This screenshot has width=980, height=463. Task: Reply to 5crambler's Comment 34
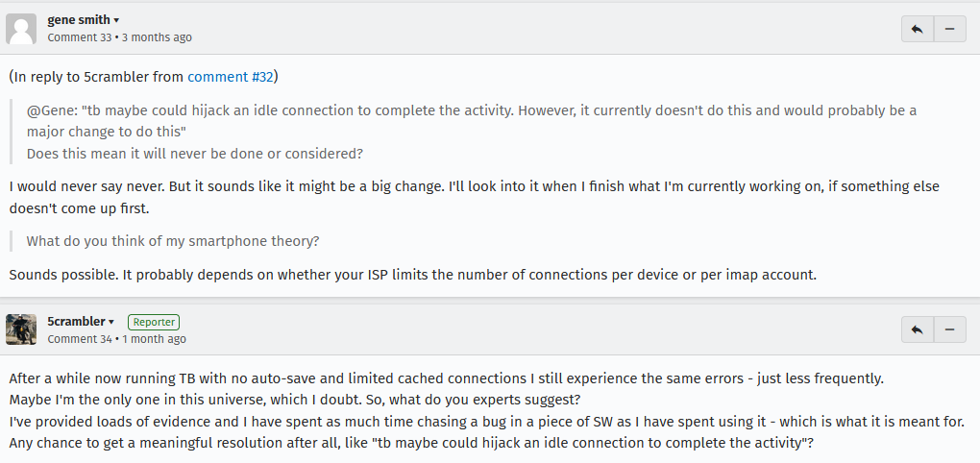917,329
